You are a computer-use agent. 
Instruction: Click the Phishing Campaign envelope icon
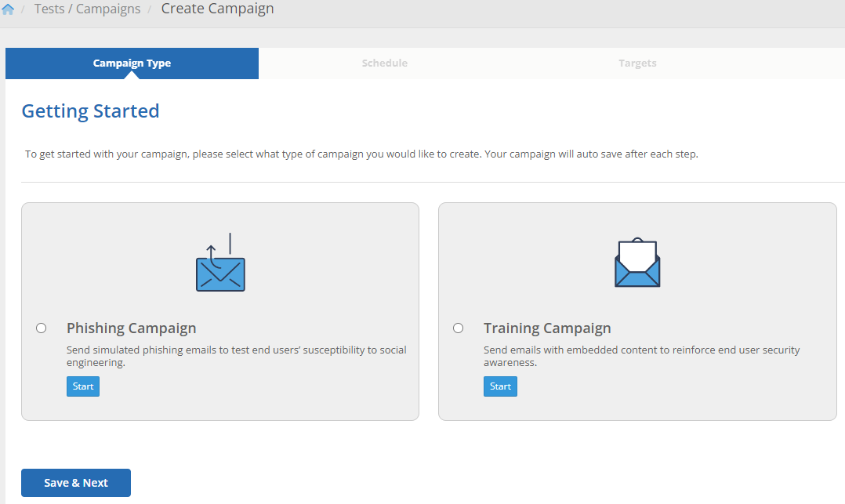[220, 263]
